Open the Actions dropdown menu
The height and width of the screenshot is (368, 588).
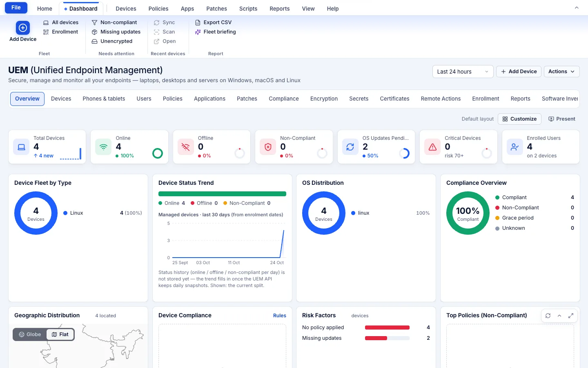point(561,72)
